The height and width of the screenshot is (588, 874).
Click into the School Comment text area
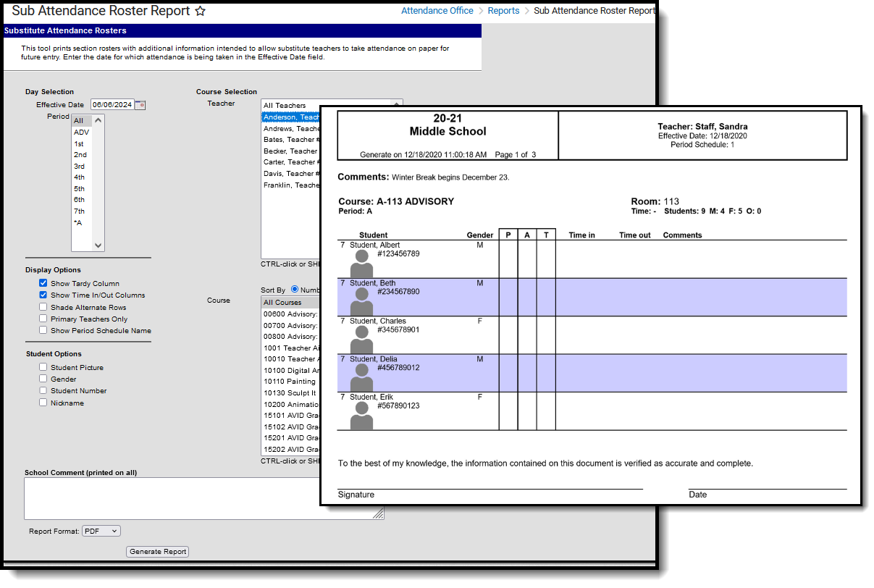204,499
